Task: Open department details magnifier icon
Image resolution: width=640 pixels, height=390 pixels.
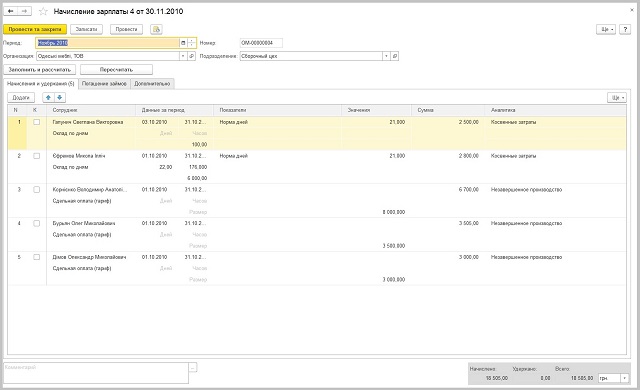Action: tap(394, 56)
